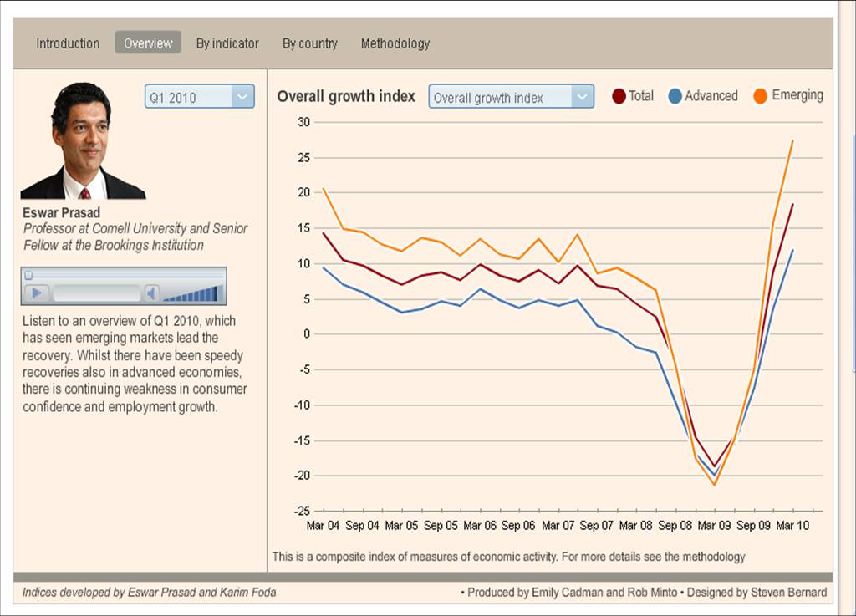856x616 pixels.
Task: Open the Methodology tab
Action: tap(395, 43)
